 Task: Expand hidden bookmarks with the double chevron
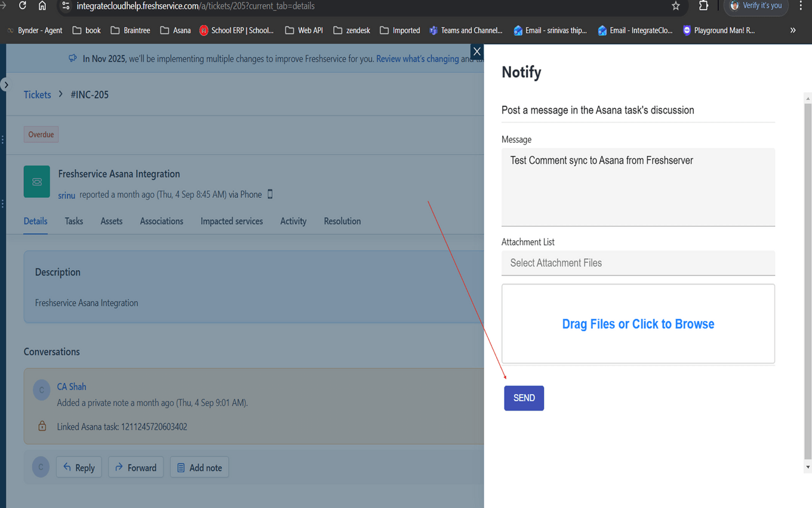792,30
